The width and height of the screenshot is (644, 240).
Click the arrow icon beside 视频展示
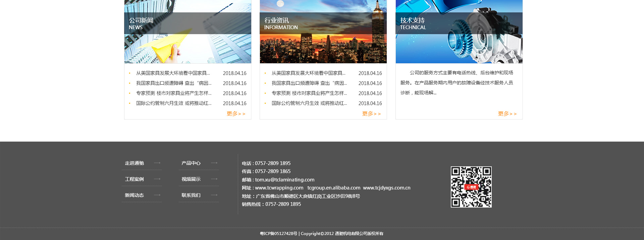pyautogui.click(x=214, y=179)
